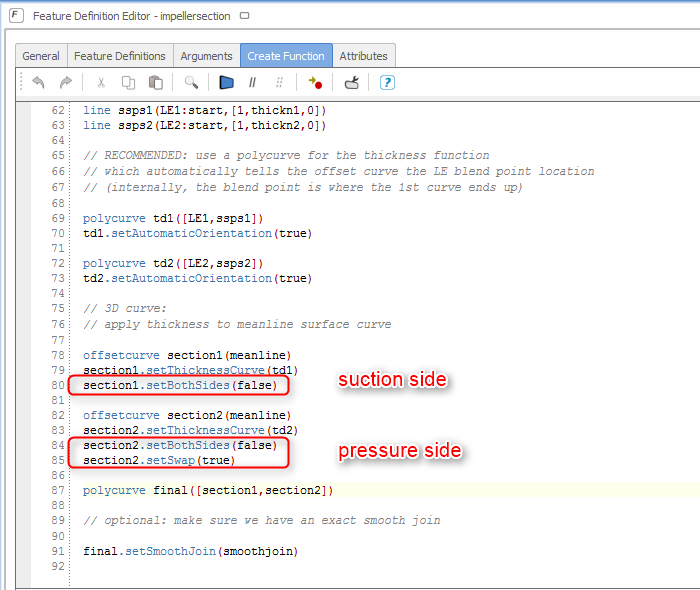The width and height of the screenshot is (700, 590).
Task: Click 'offsetcurve section1(meanline)' line
Action: point(187,355)
